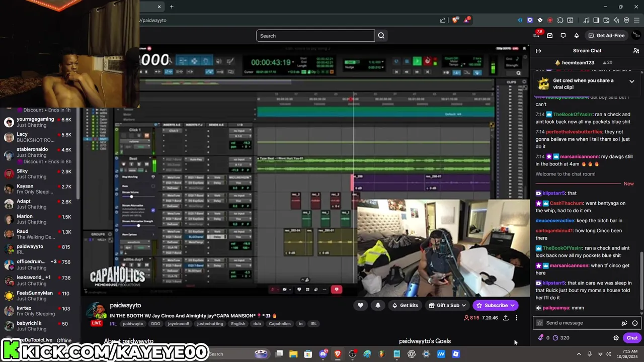Open the Capaholics tag
Image resolution: width=644 pixels, height=362 pixels.
280,324
